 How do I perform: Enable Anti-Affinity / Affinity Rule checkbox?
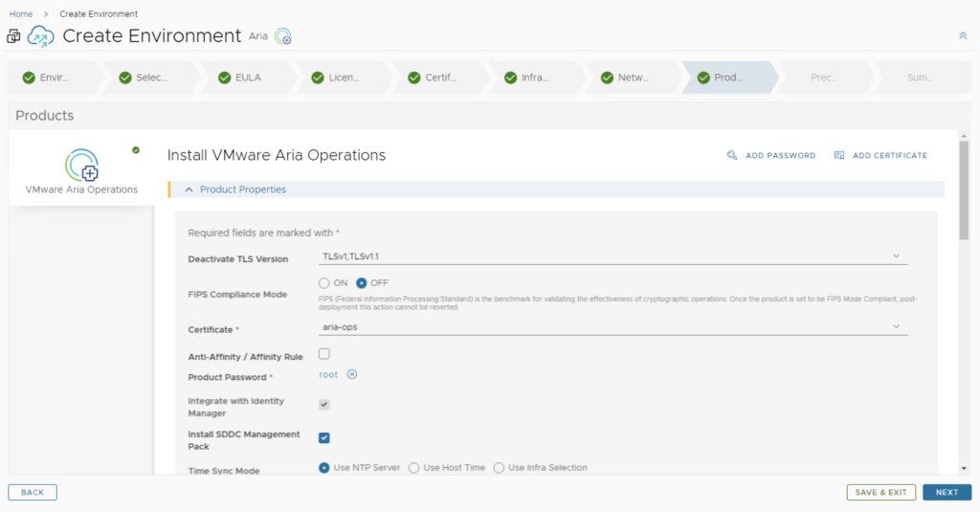323,354
